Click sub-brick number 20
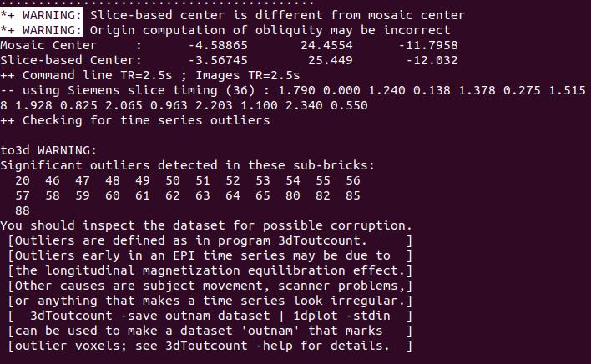The image size is (591, 364). [23, 180]
